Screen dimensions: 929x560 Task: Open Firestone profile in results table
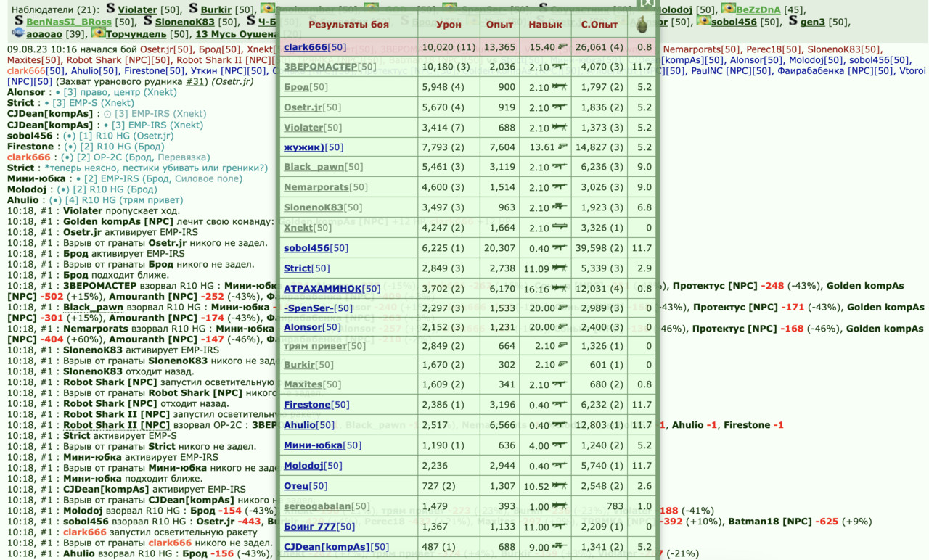(x=307, y=405)
